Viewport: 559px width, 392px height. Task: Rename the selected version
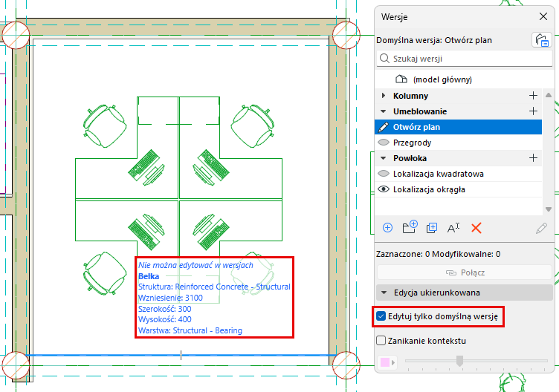pyautogui.click(x=453, y=227)
